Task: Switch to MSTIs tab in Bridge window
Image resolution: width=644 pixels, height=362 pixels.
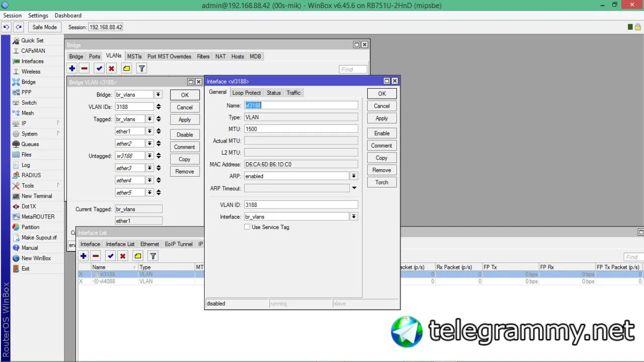Action: (x=134, y=56)
